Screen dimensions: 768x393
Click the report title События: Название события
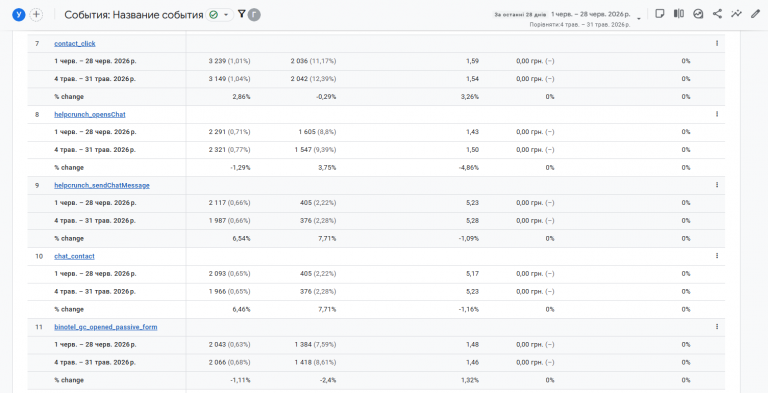coord(134,15)
